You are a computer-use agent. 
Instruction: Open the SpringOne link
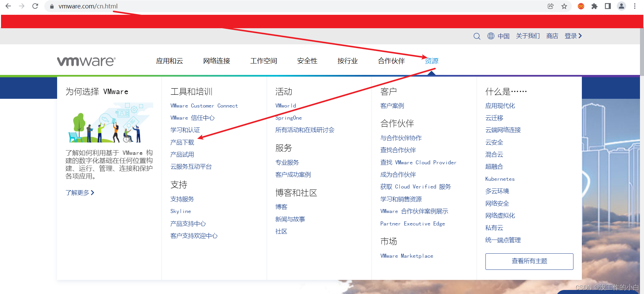[x=289, y=118]
